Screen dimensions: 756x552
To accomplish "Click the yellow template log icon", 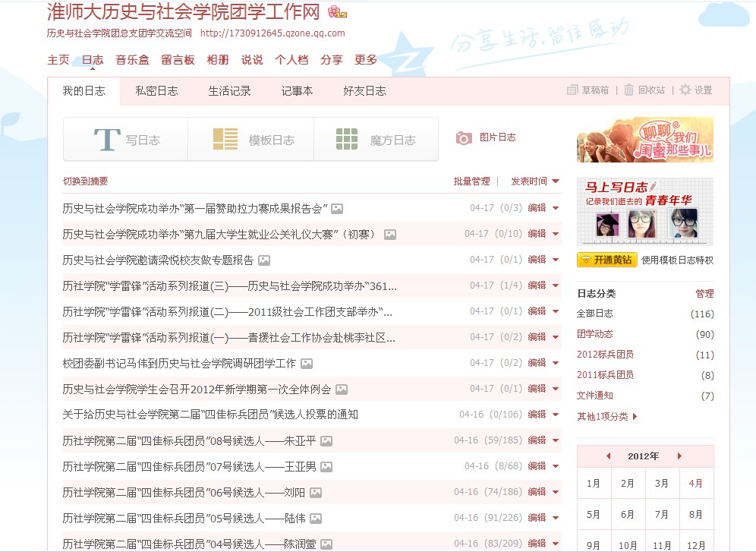I will click(225, 139).
